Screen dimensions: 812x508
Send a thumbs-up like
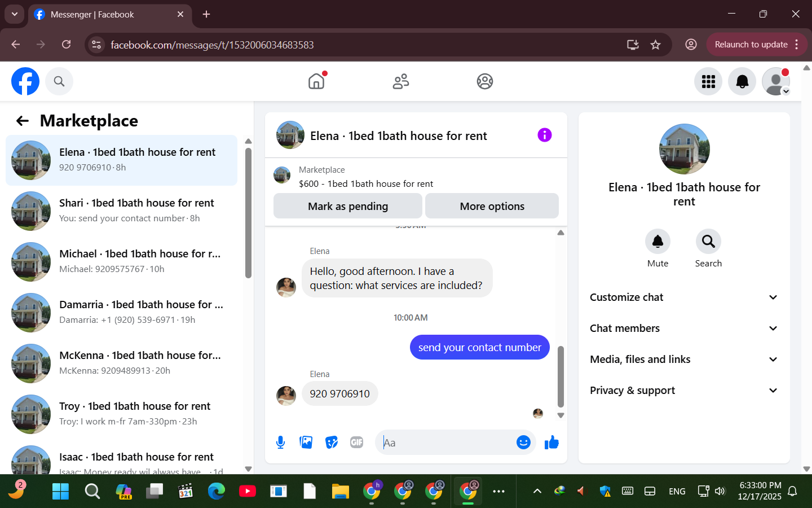click(x=551, y=443)
